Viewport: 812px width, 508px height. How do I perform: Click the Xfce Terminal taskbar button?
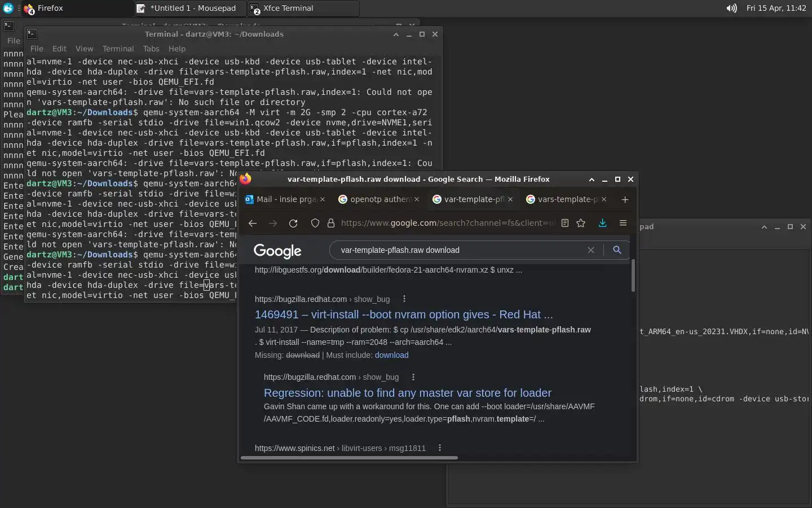click(303, 8)
